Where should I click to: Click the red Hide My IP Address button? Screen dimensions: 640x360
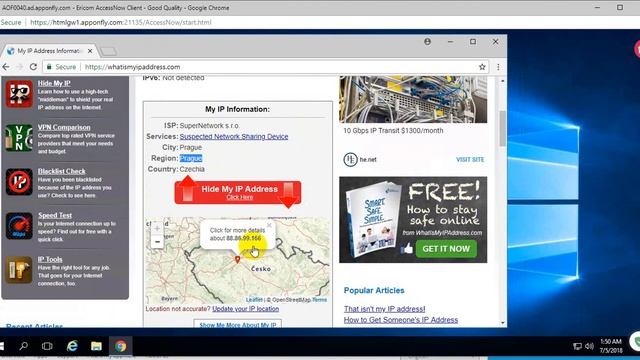click(238, 192)
